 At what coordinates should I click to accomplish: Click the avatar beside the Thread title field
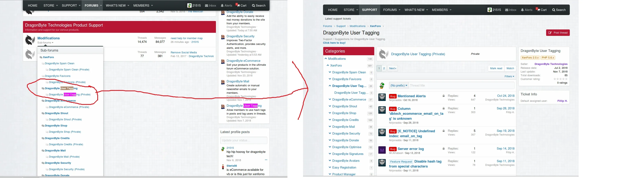click(x=382, y=86)
